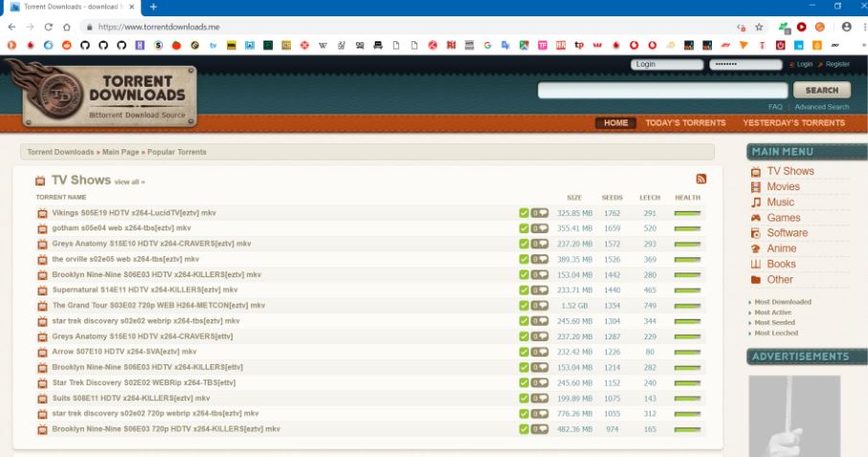Click the RSS feed icon for TV Shows
Image resolution: width=868 pixels, height=457 pixels.
(701, 179)
